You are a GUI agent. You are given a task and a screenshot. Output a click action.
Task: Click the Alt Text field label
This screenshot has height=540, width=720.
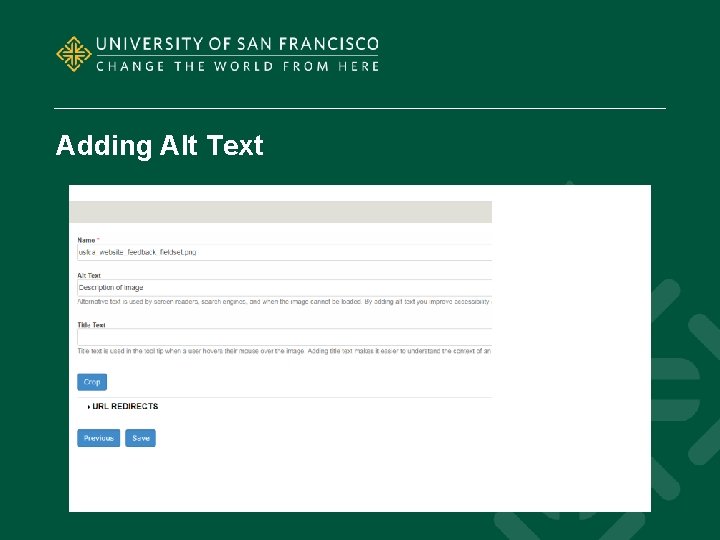coord(89,276)
